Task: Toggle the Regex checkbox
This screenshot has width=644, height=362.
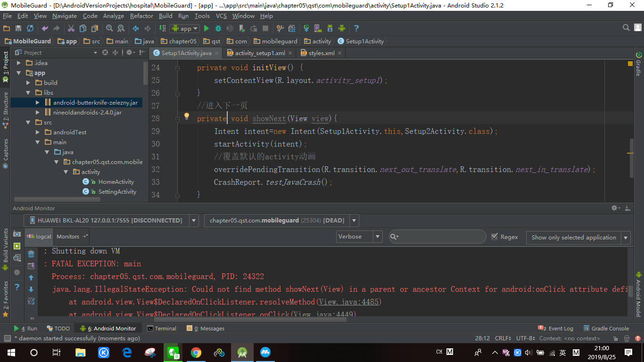Action: (495, 237)
